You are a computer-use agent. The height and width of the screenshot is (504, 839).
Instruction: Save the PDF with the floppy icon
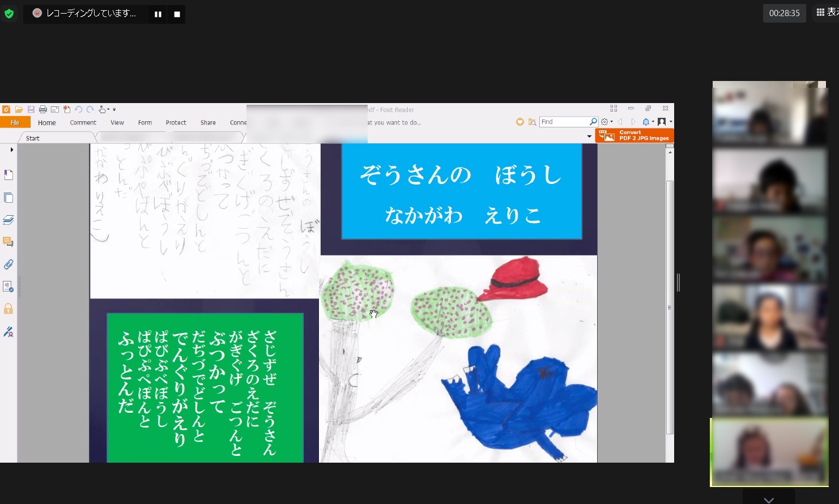pyautogui.click(x=31, y=109)
